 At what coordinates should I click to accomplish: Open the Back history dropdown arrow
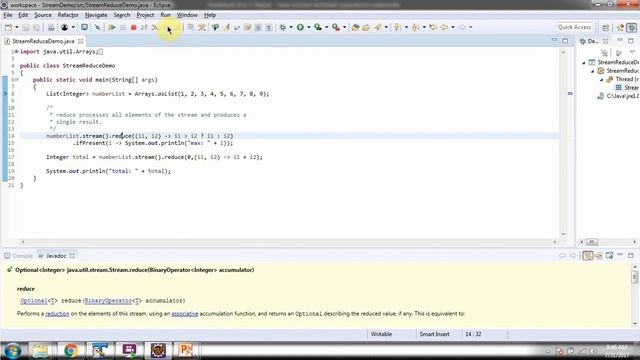453,27
